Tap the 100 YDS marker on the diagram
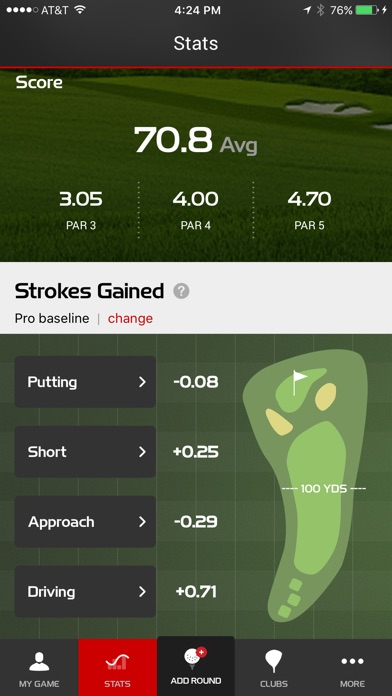The image size is (392, 696). pos(324,489)
